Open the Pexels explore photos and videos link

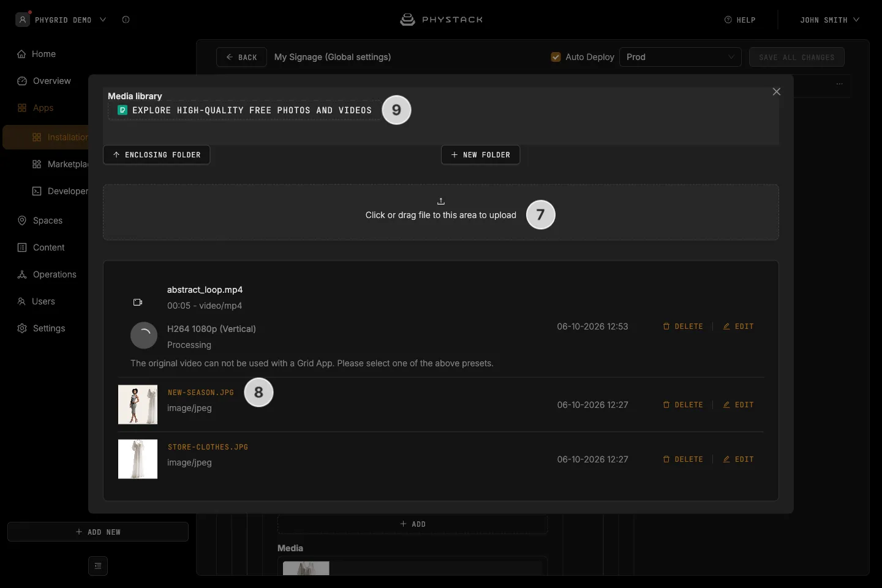(x=244, y=110)
